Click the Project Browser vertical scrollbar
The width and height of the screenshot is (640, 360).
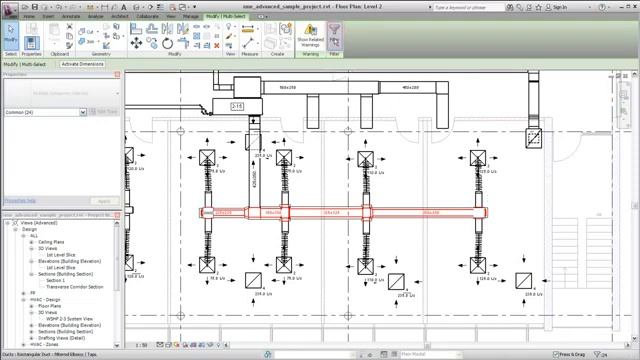(117, 284)
